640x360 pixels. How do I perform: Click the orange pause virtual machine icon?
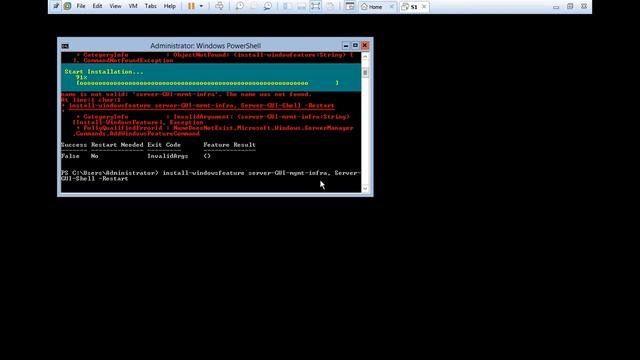click(191, 6)
